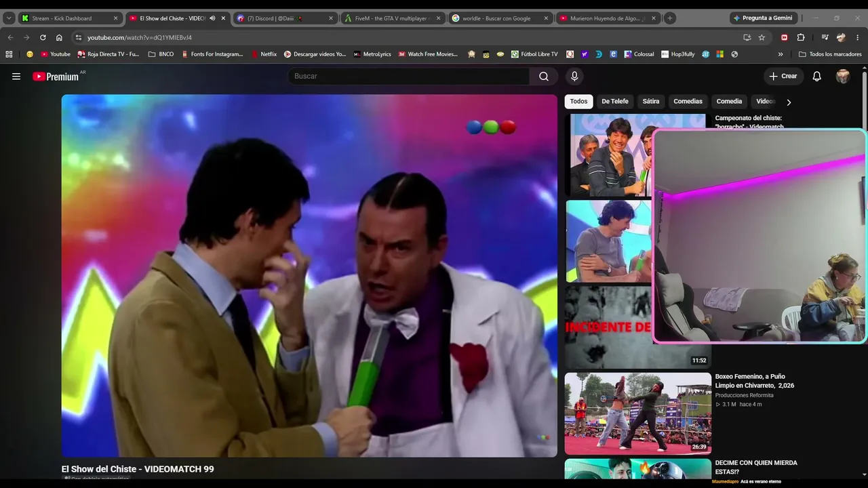Close the El Show del Chiste tab
868x488 pixels.
tap(223, 18)
